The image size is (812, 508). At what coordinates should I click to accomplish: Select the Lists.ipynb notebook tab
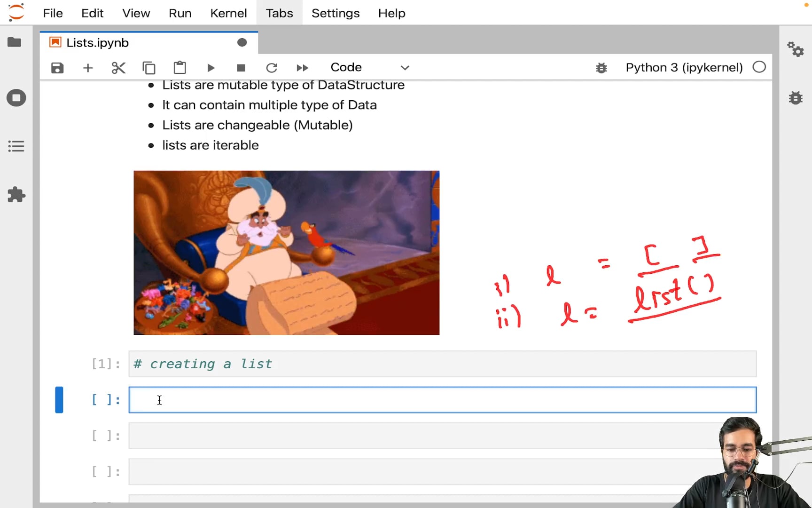click(x=148, y=43)
